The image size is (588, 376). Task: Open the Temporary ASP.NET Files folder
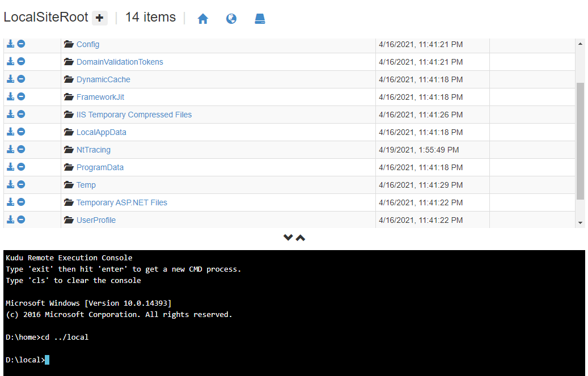(x=121, y=202)
